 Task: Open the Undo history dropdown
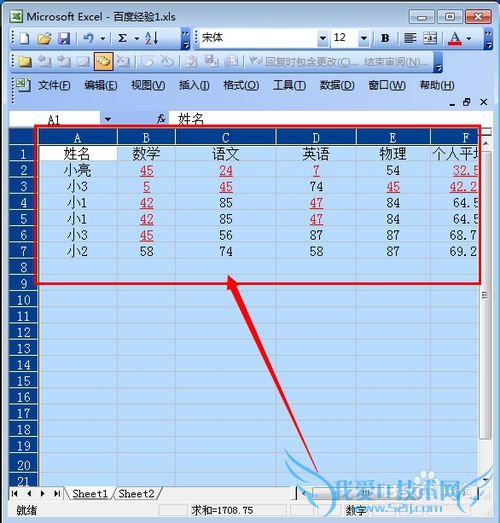point(103,38)
